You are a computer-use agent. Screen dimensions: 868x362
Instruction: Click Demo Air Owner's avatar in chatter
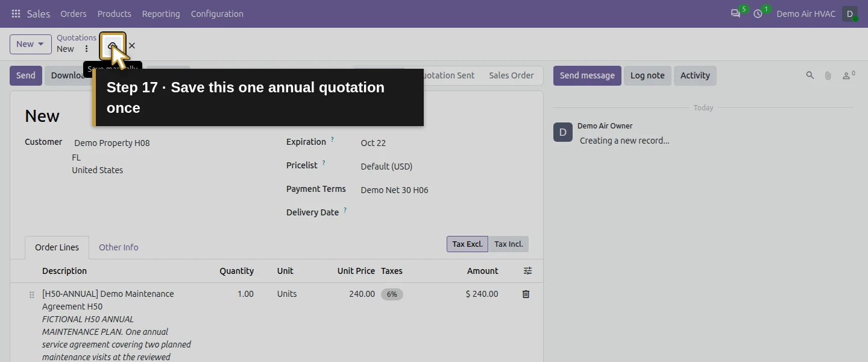pyautogui.click(x=563, y=133)
